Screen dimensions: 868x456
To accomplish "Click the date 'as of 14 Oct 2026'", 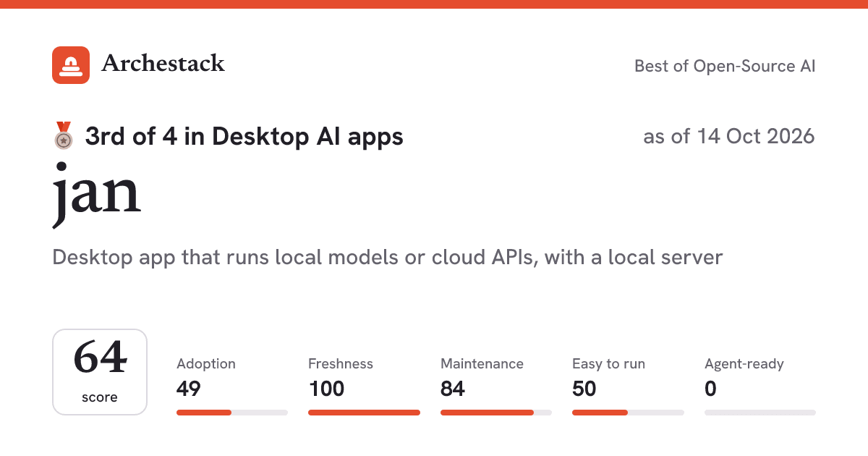I will tap(729, 136).
